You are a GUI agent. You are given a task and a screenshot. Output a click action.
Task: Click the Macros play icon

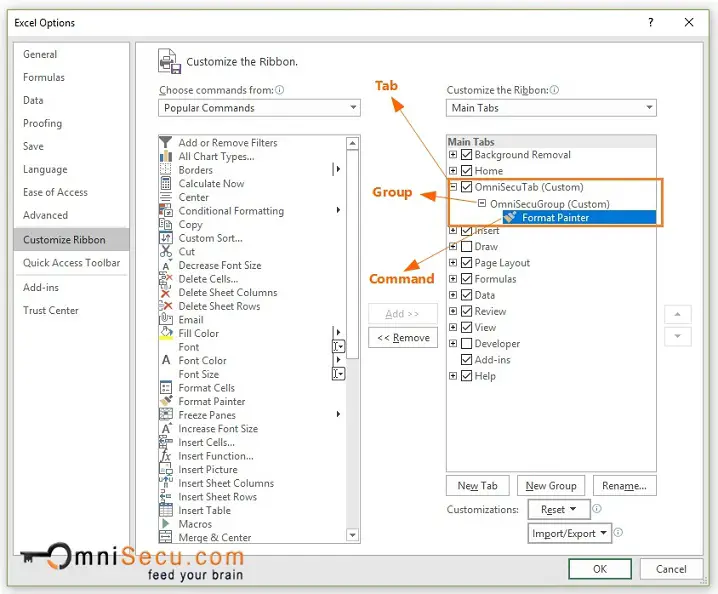[165, 523]
